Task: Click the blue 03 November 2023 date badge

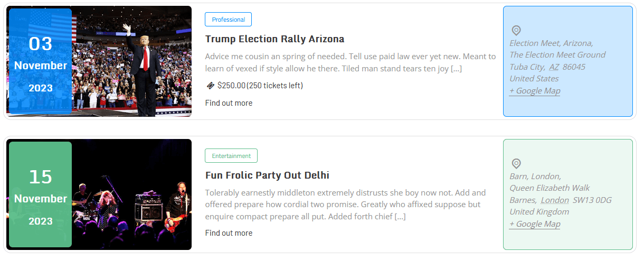Action: pos(41,61)
